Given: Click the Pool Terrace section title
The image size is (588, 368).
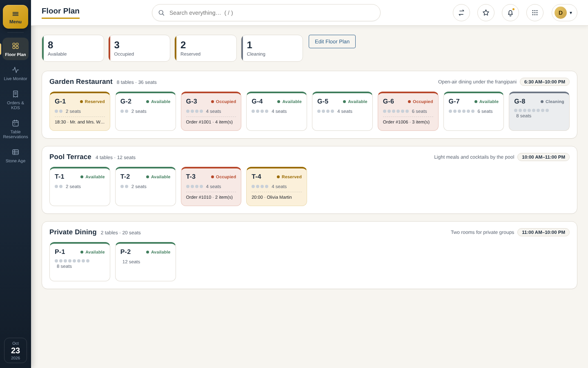Looking at the screenshot, I should (x=70, y=157).
